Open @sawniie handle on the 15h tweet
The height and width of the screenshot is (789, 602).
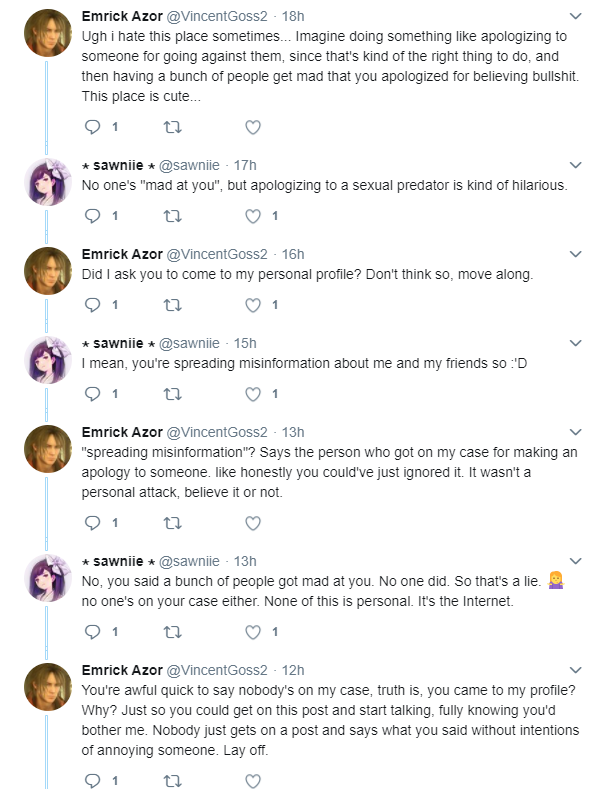click(189, 343)
